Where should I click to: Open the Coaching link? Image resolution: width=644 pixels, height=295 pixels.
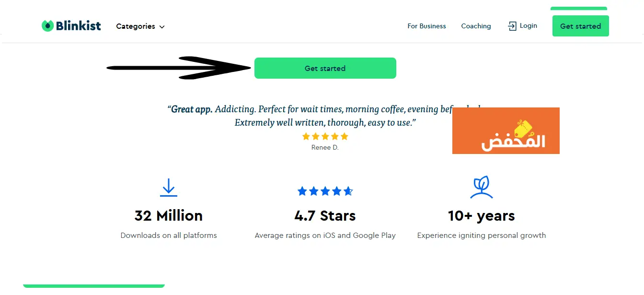476,26
